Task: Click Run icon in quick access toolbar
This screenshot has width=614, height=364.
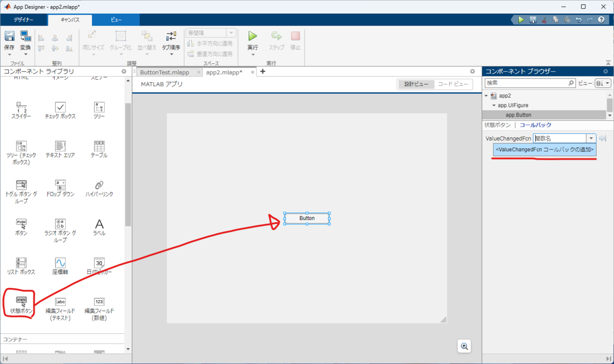Action: tap(521, 20)
